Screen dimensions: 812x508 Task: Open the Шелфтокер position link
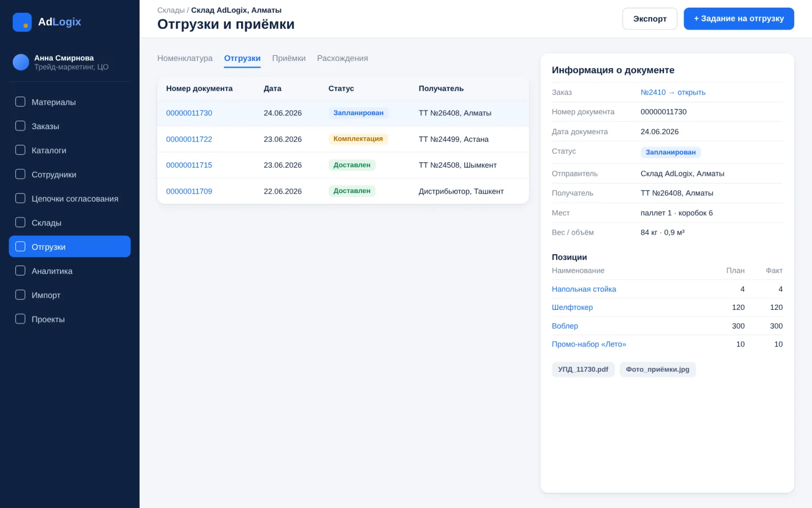(x=572, y=307)
